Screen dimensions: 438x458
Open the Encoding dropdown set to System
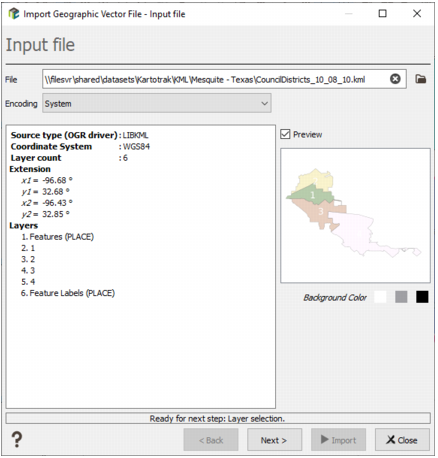pos(157,103)
